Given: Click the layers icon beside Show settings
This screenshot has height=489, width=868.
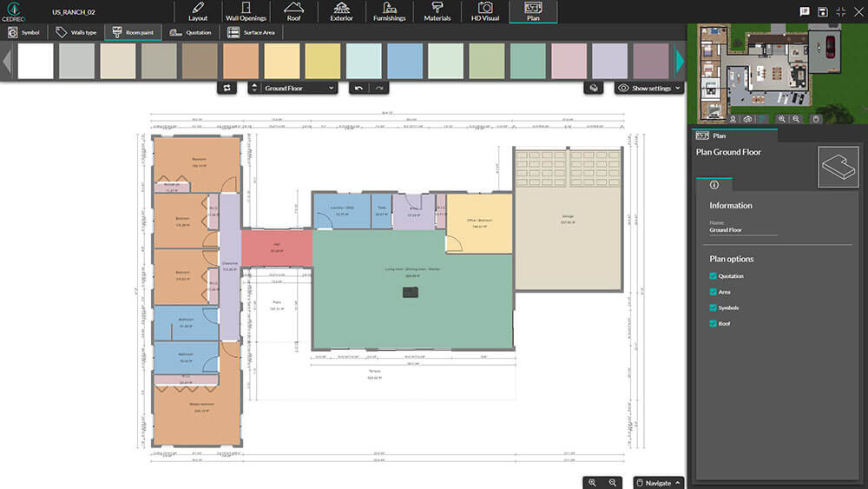Looking at the screenshot, I should pyautogui.click(x=593, y=88).
